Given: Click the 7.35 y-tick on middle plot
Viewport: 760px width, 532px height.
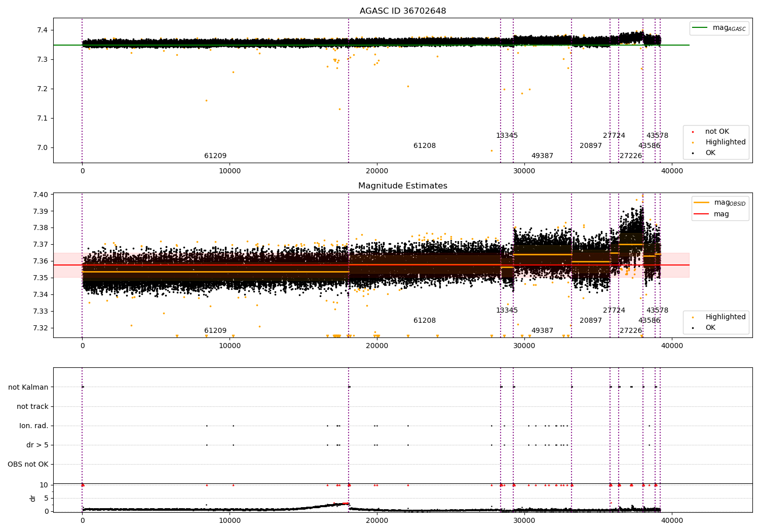Looking at the screenshot, I should pos(41,278).
